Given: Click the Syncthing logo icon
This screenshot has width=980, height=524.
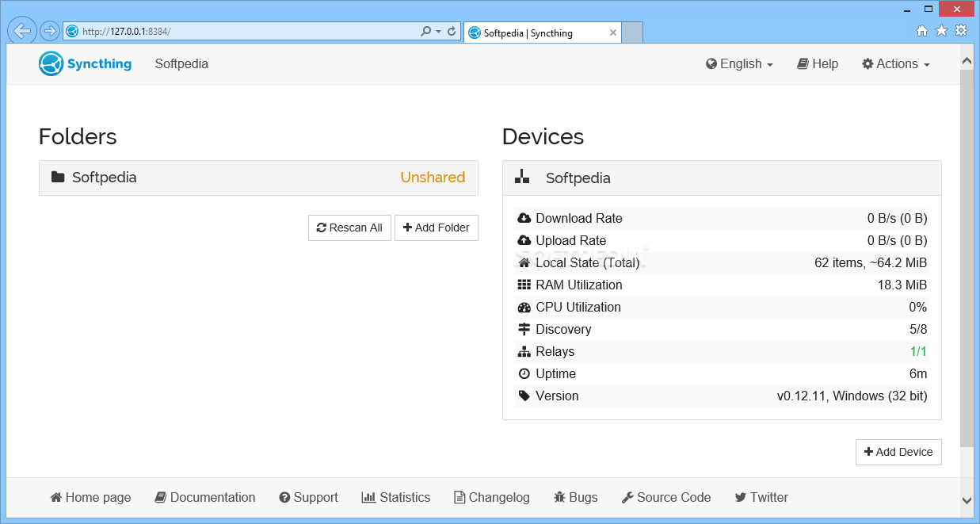Looking at the screenshot, I should [x=51, y=63].
